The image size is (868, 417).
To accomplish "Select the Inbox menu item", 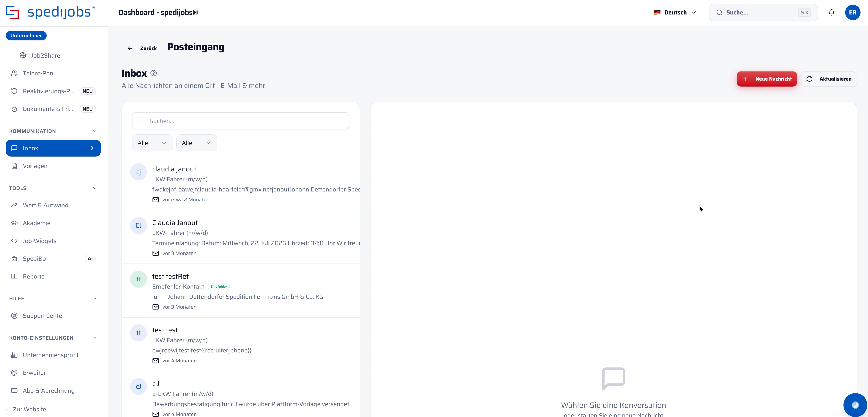I will (x=53, y=148).
